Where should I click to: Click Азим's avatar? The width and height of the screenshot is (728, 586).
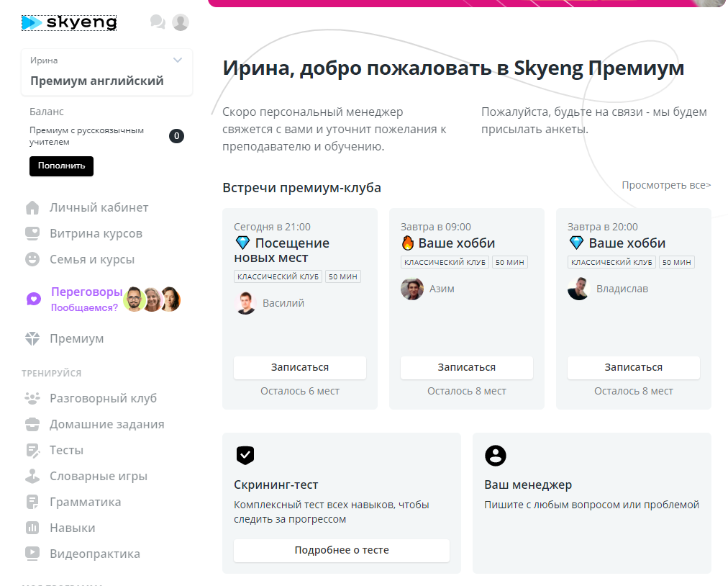pos(411,289)
